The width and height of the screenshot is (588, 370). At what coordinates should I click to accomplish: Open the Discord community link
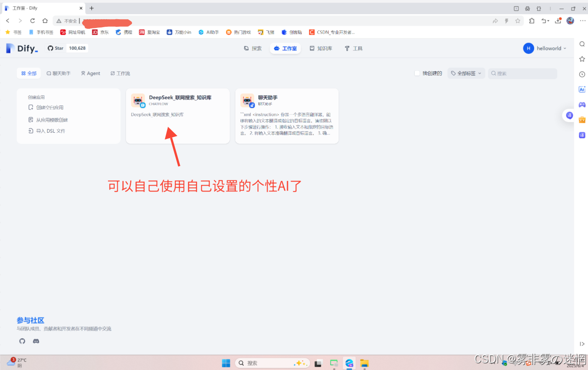click(x=36, y=341)
